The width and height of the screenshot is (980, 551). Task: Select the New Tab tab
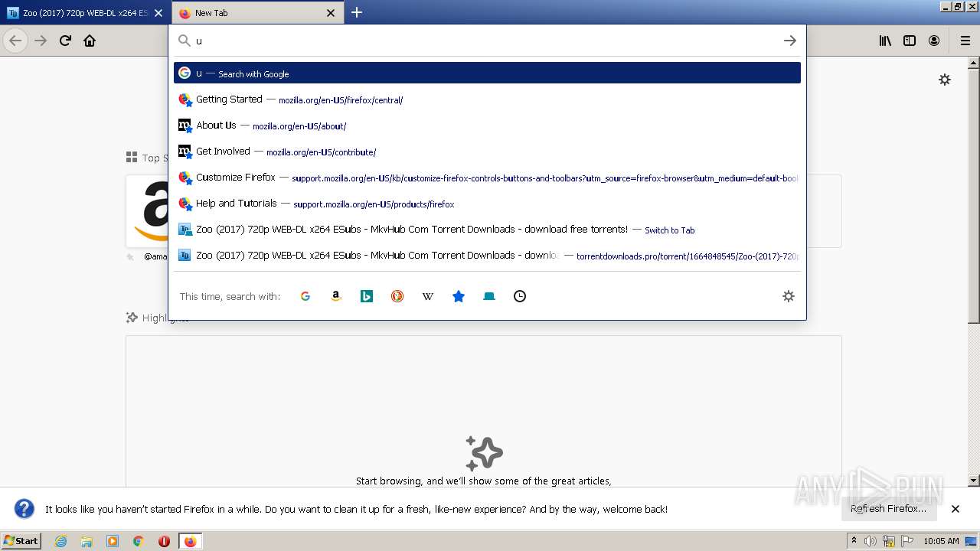click(258, 13)
